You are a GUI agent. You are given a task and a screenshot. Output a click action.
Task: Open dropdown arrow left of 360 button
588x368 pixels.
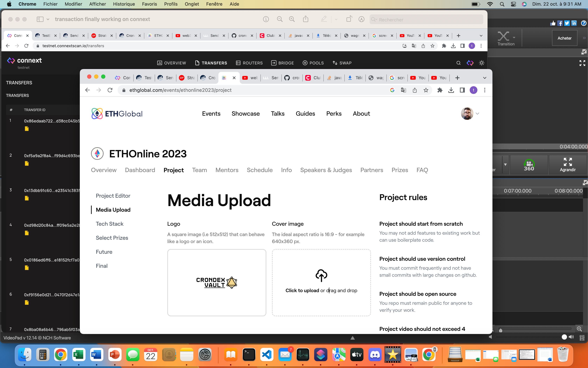505,165
